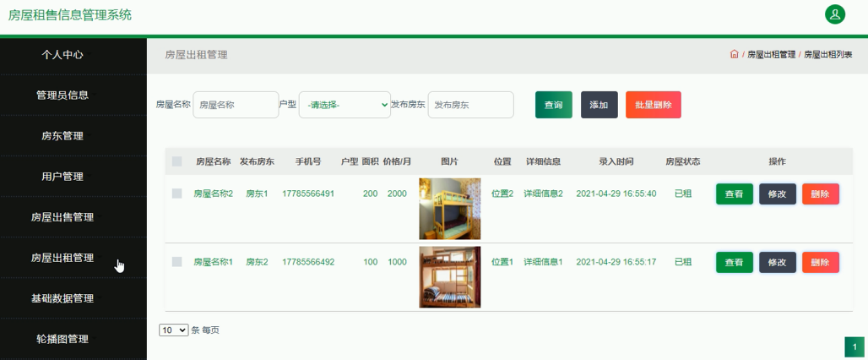Click landlord cell 房东2

257,262
